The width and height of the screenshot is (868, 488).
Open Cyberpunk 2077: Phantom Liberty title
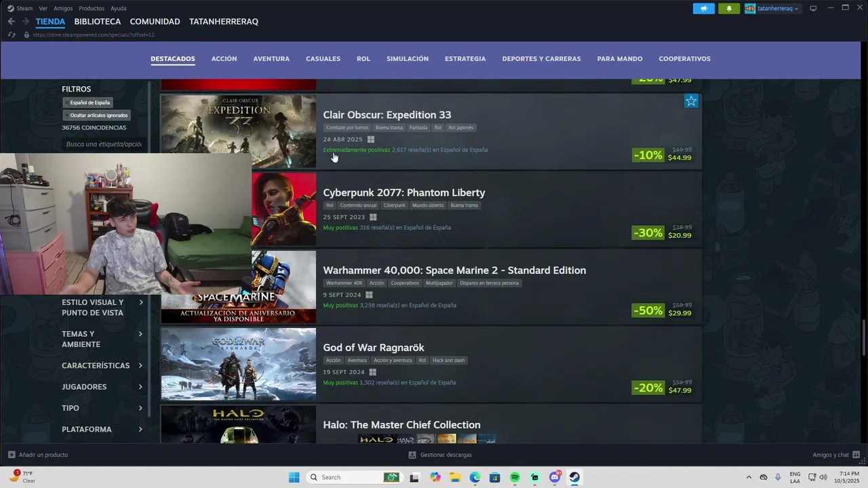click(x=404, y=192)
